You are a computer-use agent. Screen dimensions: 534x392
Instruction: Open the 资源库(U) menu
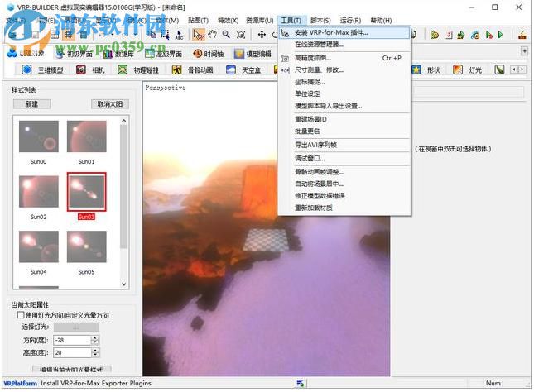[260, 21]
